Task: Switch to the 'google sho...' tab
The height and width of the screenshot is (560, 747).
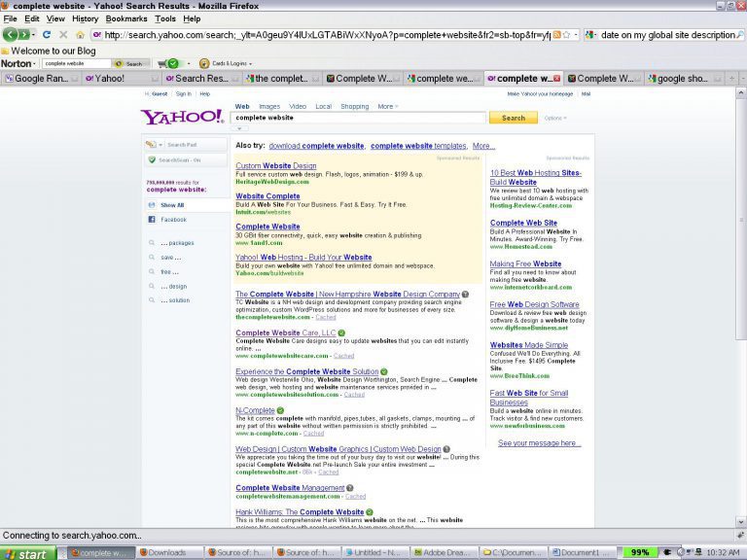Action: point(684,79)
